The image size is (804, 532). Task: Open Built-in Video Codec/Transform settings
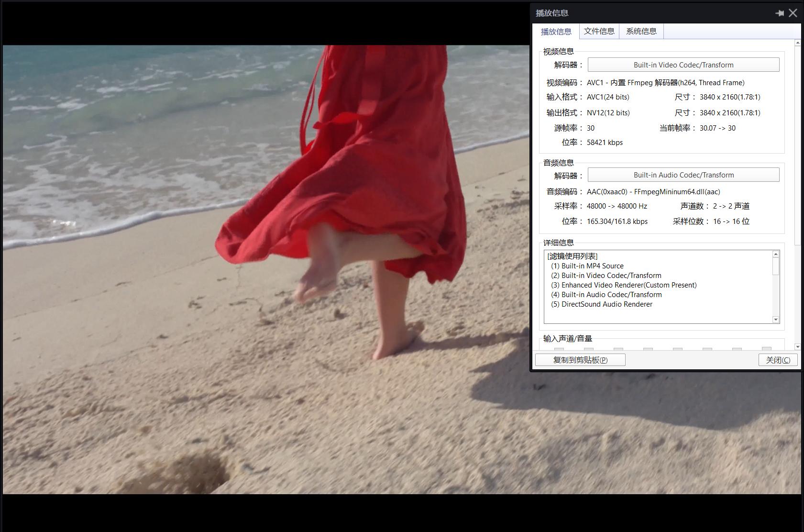pyautogui.click(x=683, y=65)
